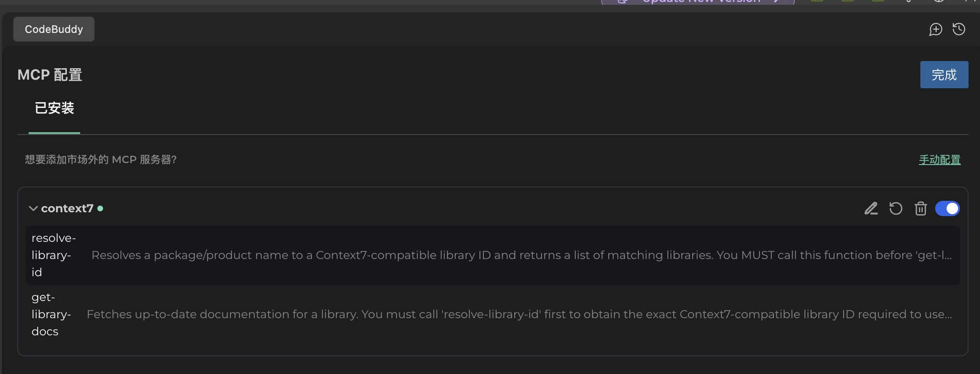This screenshot has width=980, height=374.
Task: Delete the context7 server
Action: click(921, 208)
